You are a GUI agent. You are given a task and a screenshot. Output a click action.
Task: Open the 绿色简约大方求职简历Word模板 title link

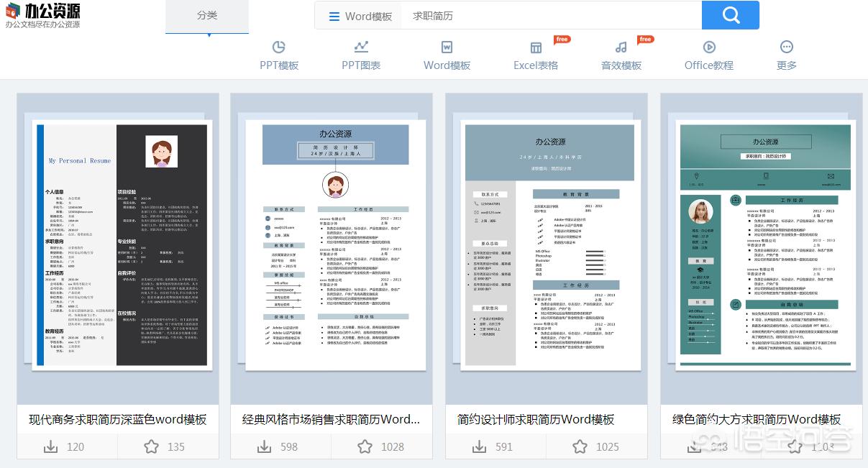pyautogui.click(x=757, y=419)
